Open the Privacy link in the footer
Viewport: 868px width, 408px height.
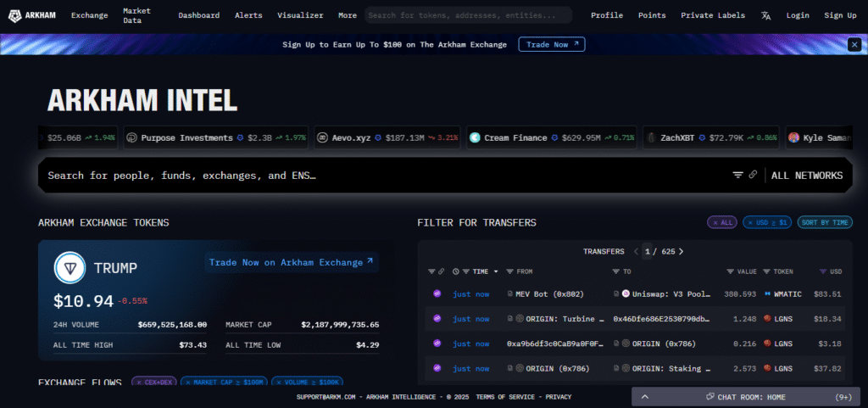pos(559,397)
